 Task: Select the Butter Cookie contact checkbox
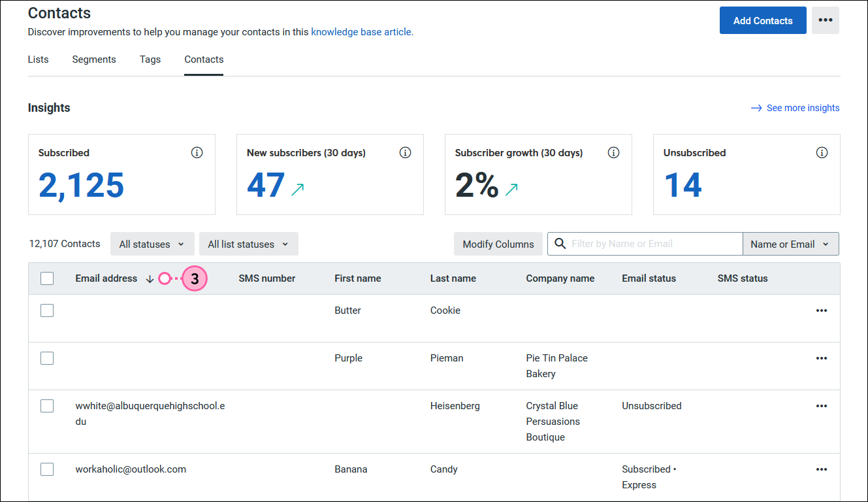click(47, 310)
